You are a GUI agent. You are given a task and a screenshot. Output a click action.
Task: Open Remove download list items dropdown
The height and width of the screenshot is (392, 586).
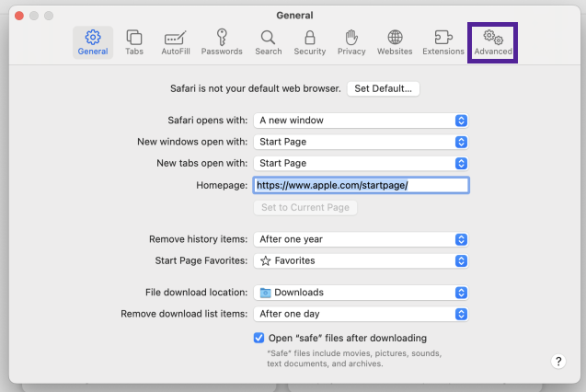(x=361, y=314)
